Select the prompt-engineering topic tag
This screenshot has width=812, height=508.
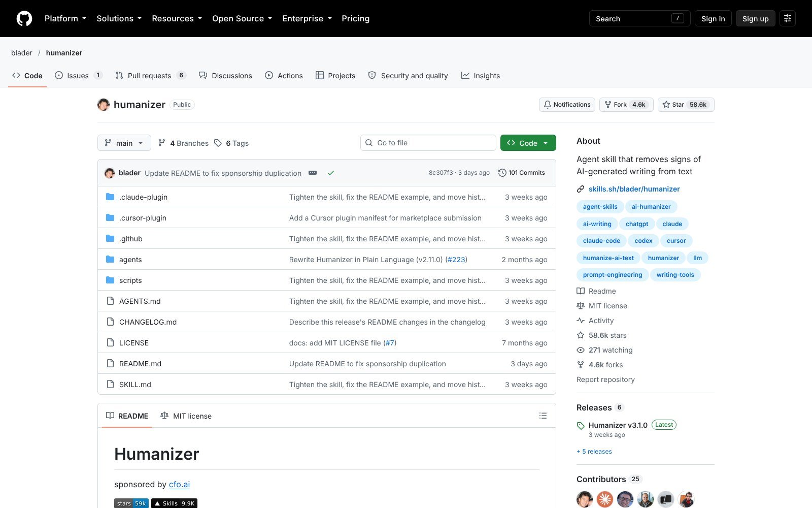point(613,275)
